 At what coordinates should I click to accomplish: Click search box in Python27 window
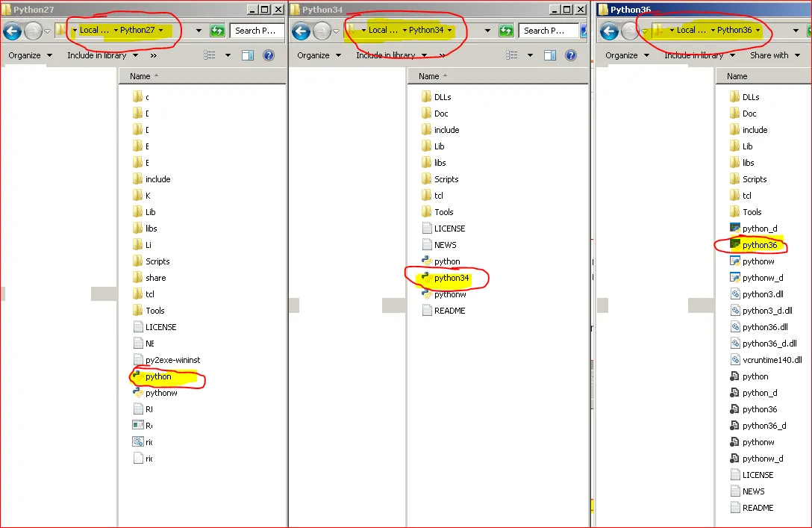257,31
